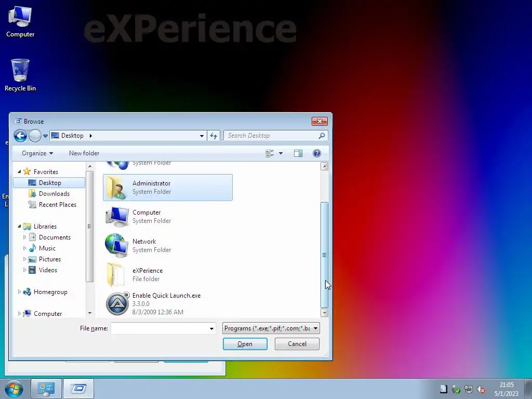Click the search magnifier icon
Screen dimensions: 532x399
tap(321, 136)
